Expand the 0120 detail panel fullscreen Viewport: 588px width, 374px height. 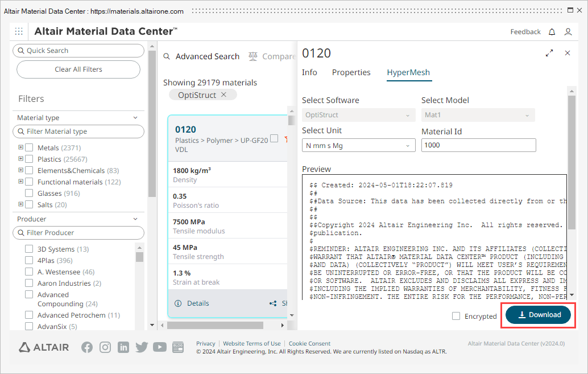click(549, 53)
